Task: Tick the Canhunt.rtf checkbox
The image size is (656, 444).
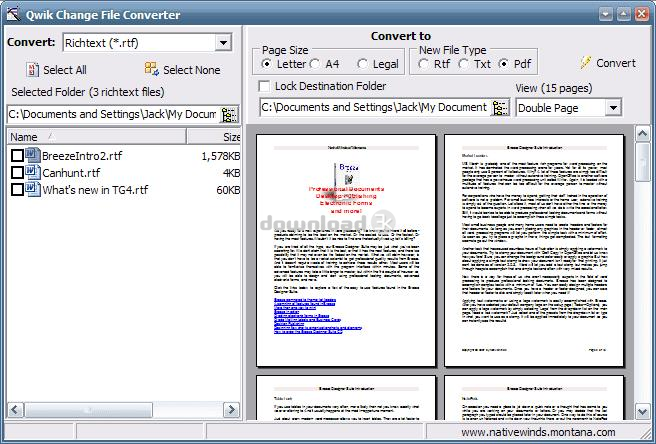Action: (x=17, y=173)
